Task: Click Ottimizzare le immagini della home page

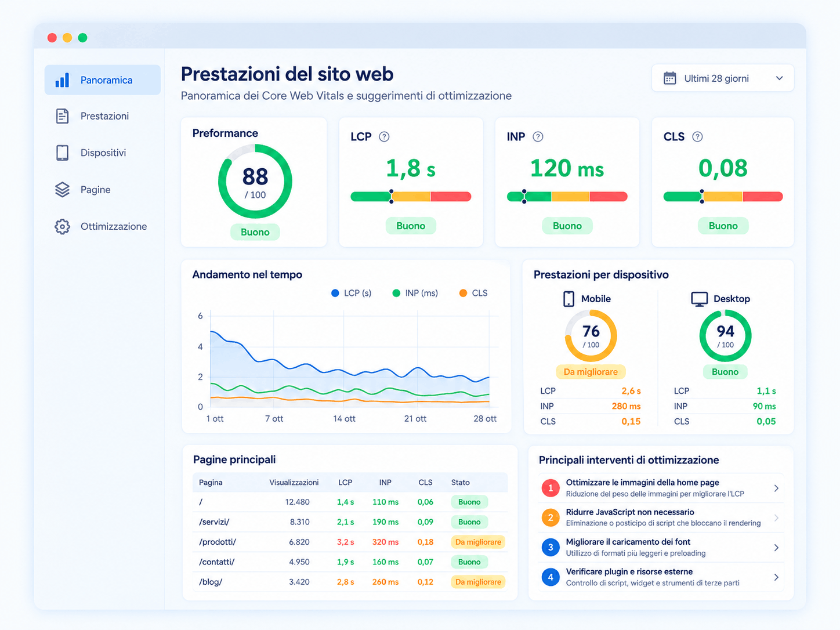Action: 642,483
